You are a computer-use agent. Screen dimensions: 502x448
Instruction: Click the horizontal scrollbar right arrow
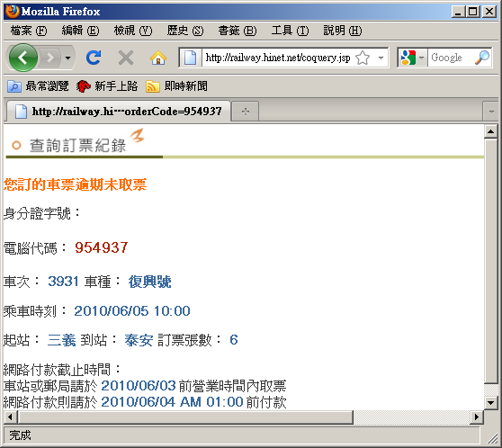477,417
